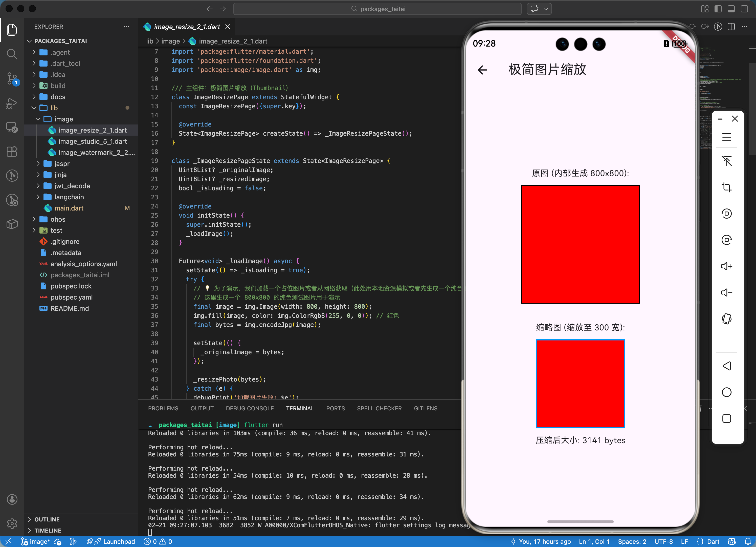Open the Search view in activity bar
Viewport: 756px width, 547px height.
pyautogui.click(x=12, y=54)
